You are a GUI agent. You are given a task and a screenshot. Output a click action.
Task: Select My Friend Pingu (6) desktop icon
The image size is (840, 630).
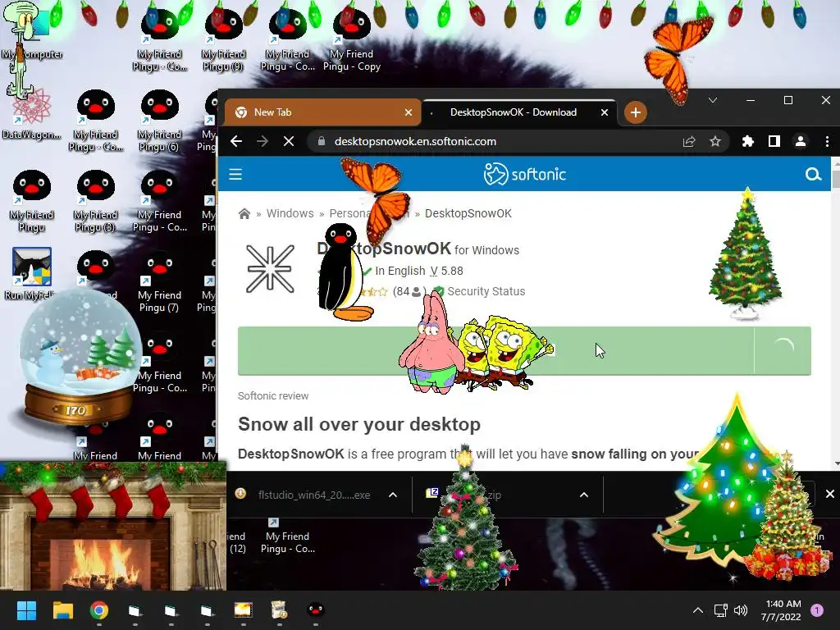[159, 121]
